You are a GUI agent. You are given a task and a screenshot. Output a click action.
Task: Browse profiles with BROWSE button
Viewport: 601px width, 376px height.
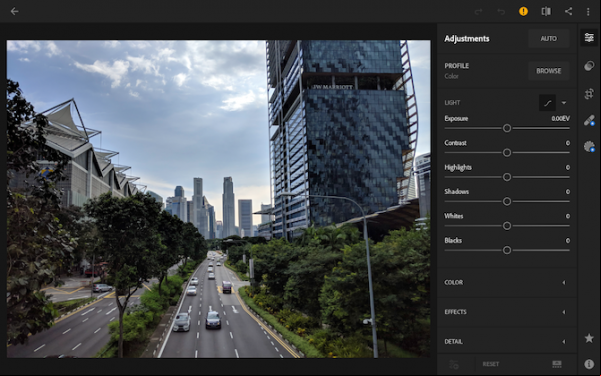tap(548, 71)
